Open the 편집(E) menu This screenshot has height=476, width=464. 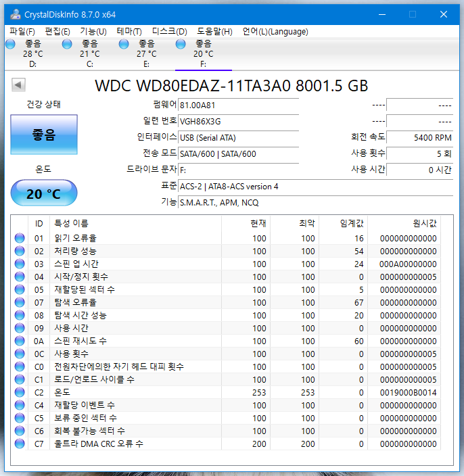pyautogui.click(x=57, y=32)
